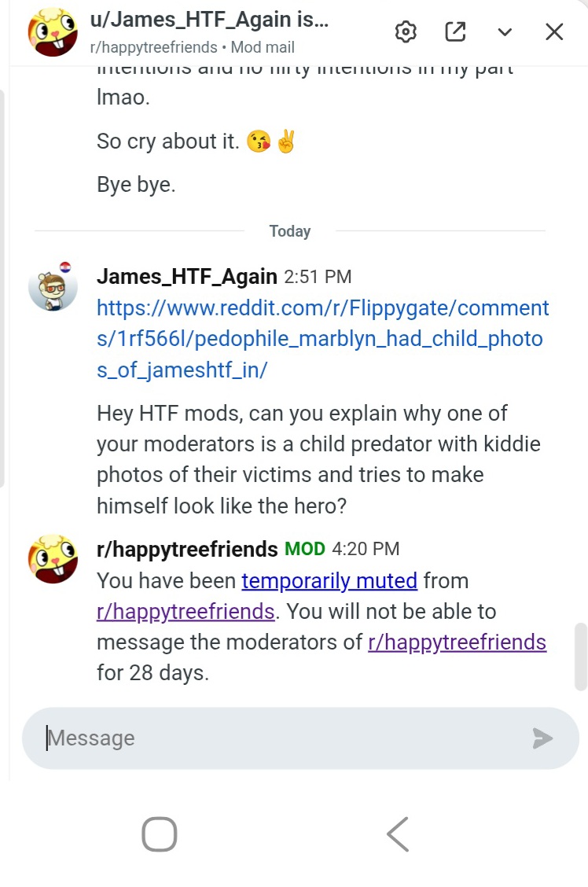The image size is (588, 887).
Task: Open the "temporarily muted" link
Action: 329,581
